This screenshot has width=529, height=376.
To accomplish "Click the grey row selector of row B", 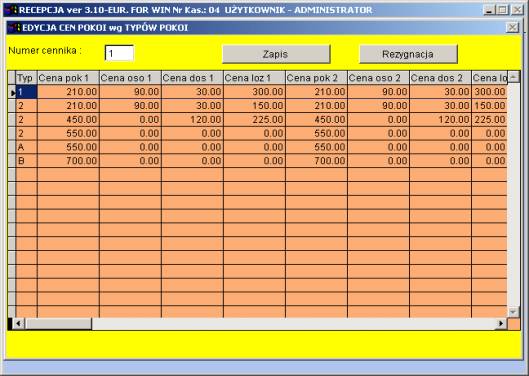I will pos(12,161).
